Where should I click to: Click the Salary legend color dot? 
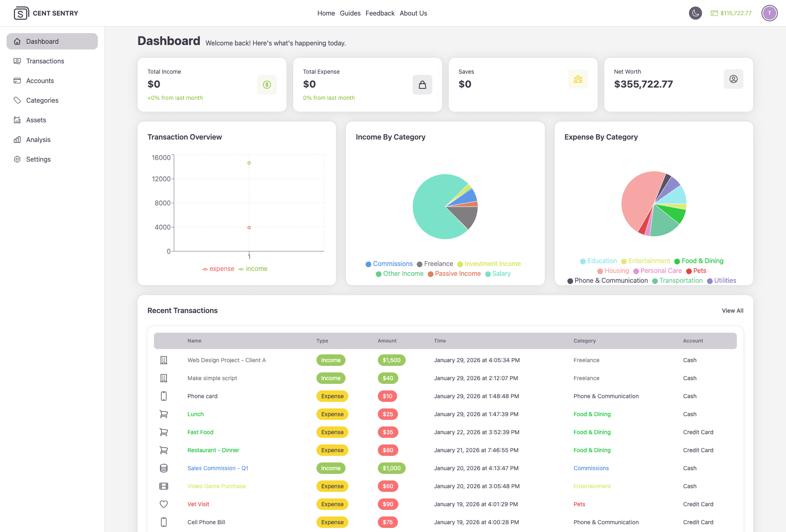pos(488,274)
